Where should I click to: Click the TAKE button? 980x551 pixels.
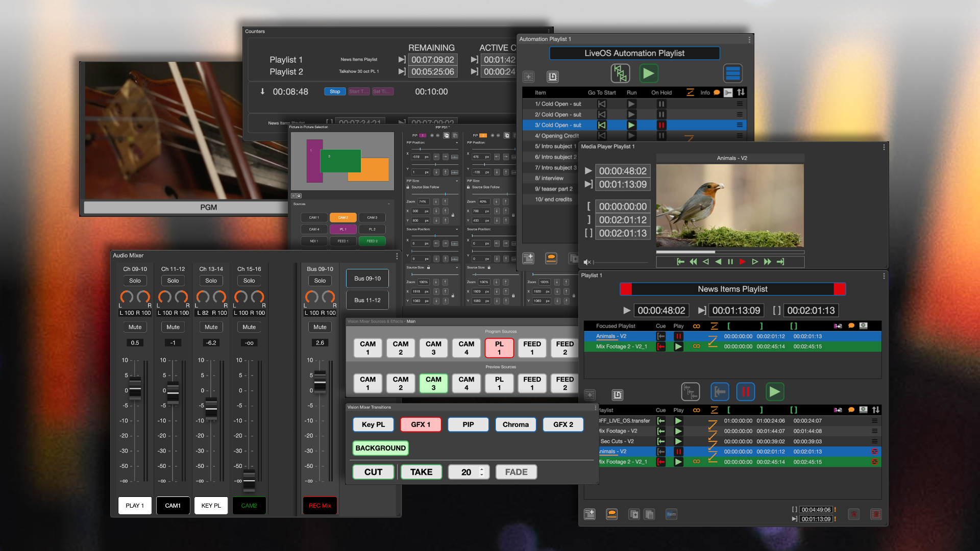point(421,472)
